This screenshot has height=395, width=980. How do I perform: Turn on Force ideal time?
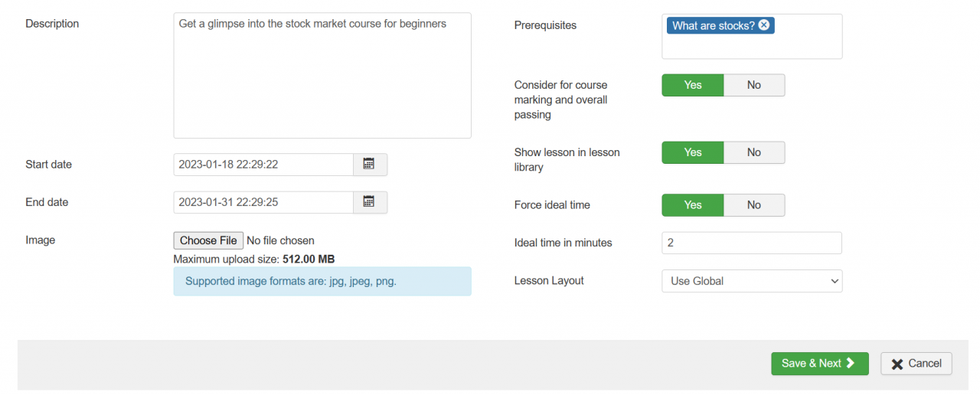click(x=693, y=205)
